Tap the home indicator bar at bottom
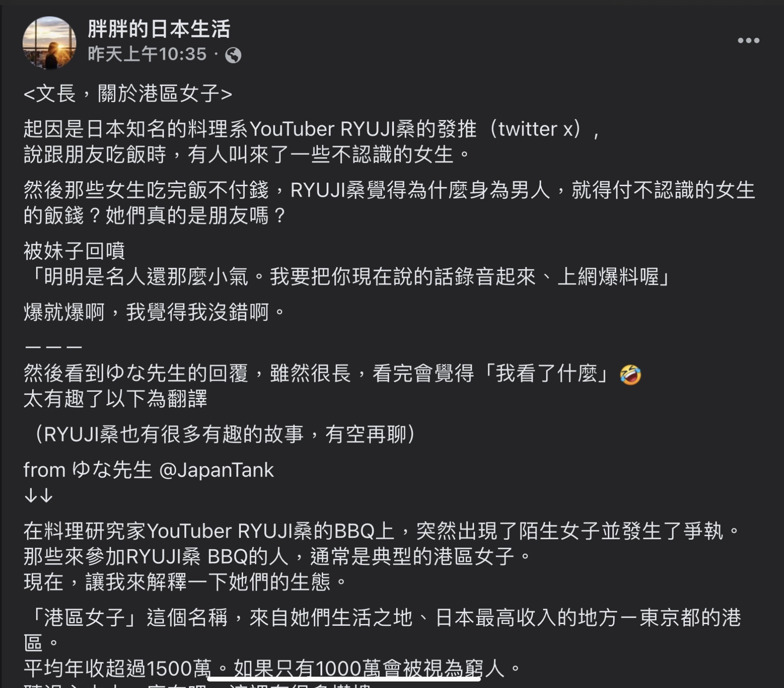The height and width of the screenshot is (688, 784). pyautogui.click(x=344, y=678)
